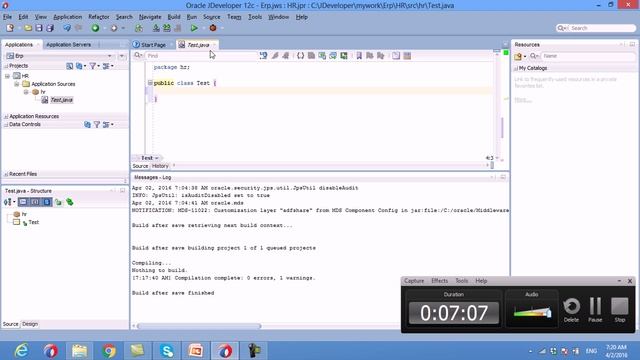Switch to Design tab in Structure panel

point(30,324)
